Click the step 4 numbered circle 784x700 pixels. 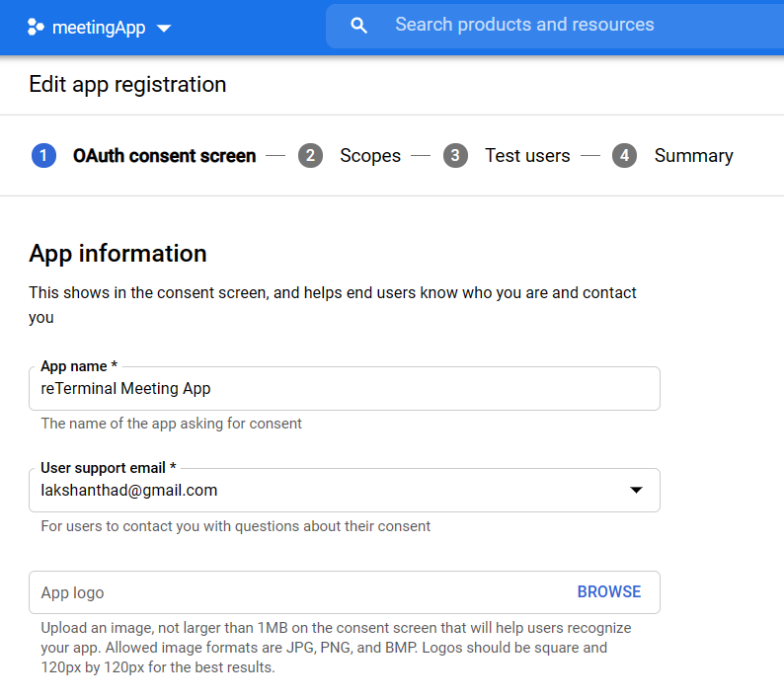(x=624, y=156)
